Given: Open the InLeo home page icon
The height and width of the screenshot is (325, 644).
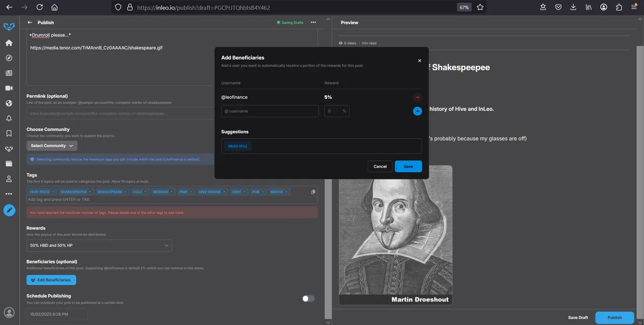Looking at the screenshot, I should [x=9, y=43].
